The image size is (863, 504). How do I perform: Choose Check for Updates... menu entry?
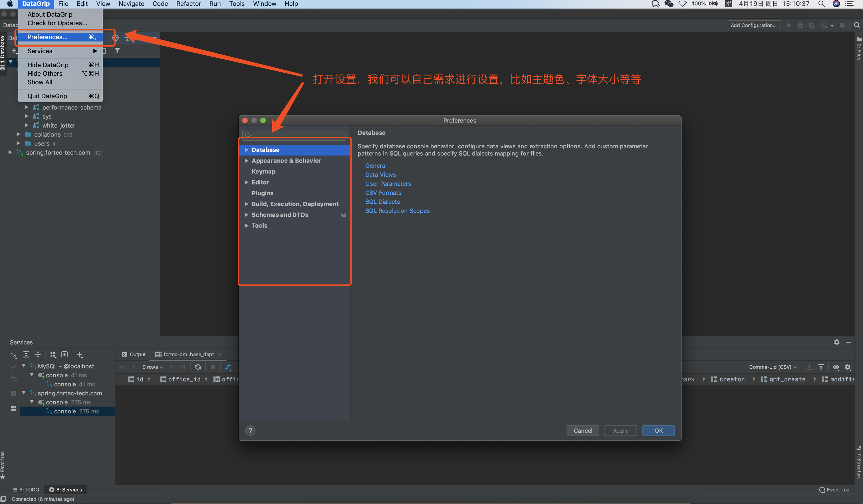[x=60, y=23]
